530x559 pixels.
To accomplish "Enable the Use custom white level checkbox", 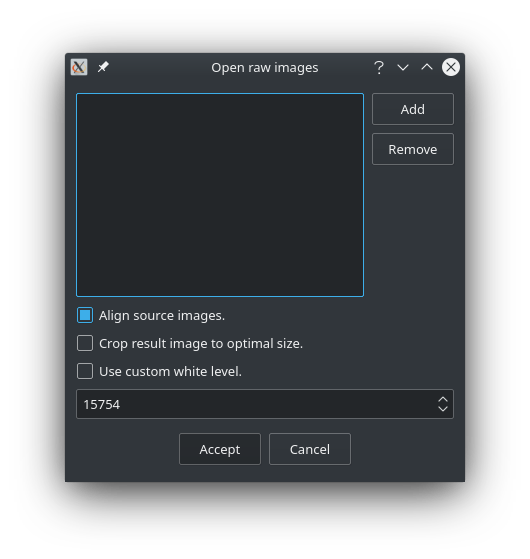I will (x=85, y=371).
